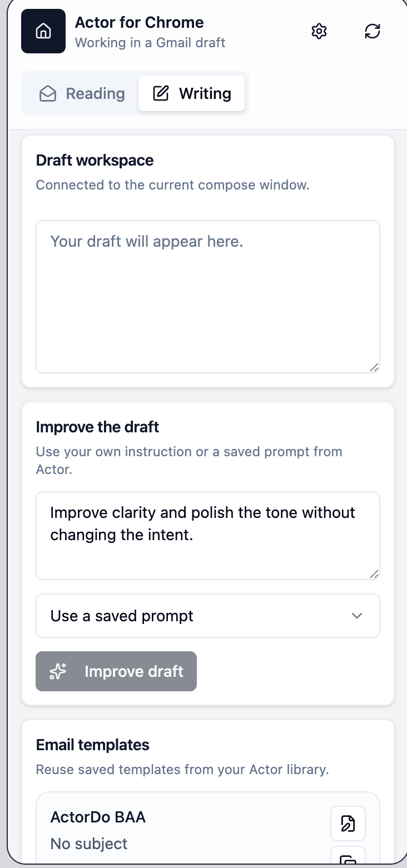Click the draft workspace resize handle

click(374, 367)
